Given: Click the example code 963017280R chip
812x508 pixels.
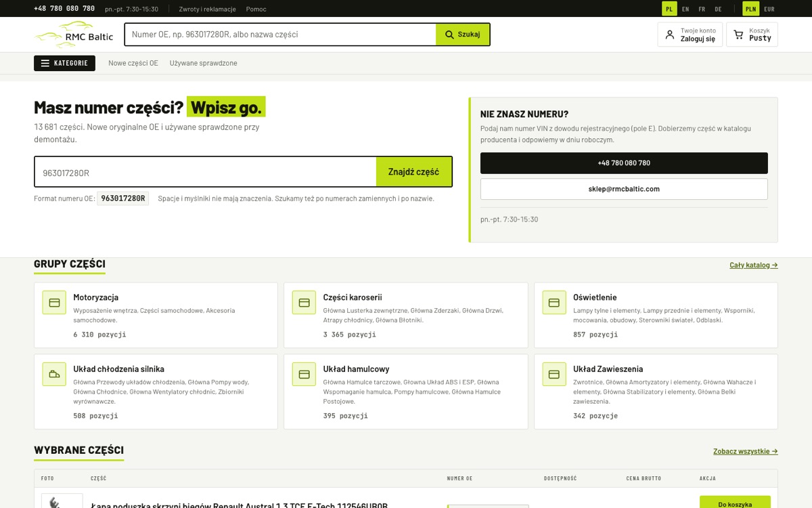Looking at the screenshot, I should [123, 198].
